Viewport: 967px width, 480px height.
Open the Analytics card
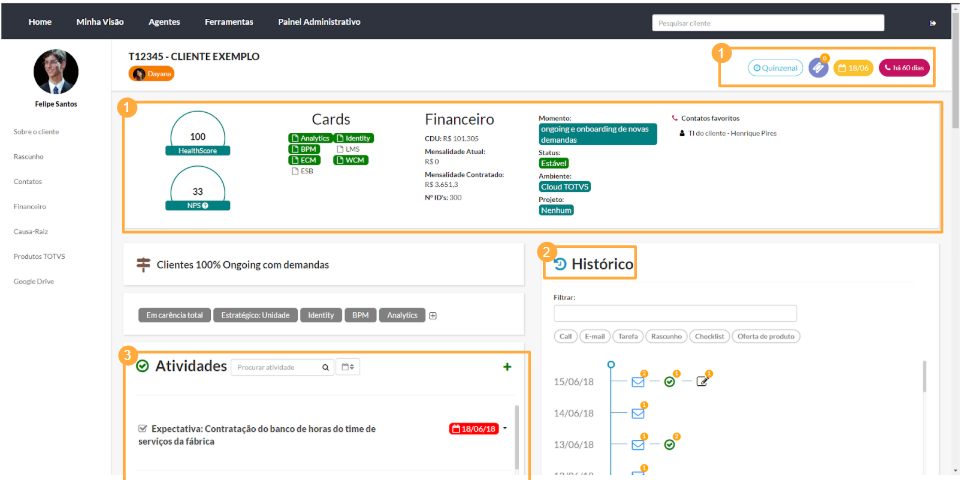point(310,138)
